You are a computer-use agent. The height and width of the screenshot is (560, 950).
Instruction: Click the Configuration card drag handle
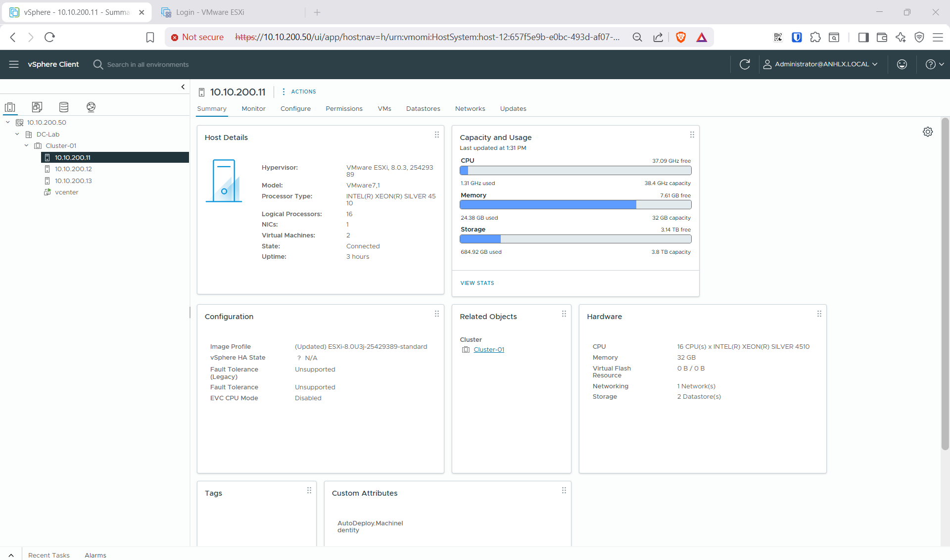click(437, 314)
